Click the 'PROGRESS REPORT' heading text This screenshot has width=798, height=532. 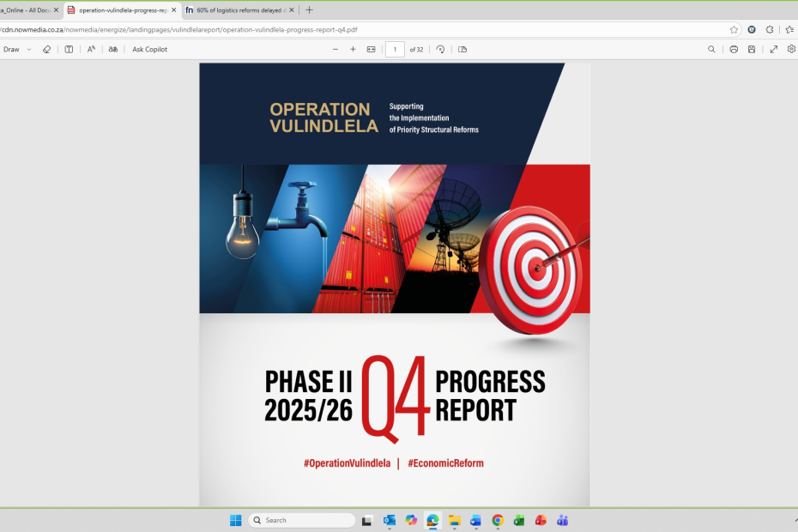[x=490, y=396]
